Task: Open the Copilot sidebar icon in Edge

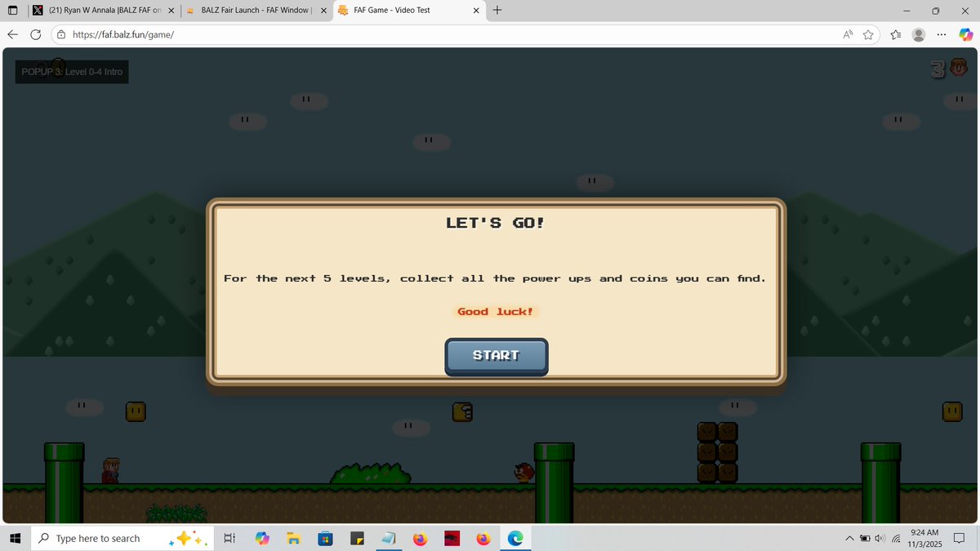Action: (965, 34)
